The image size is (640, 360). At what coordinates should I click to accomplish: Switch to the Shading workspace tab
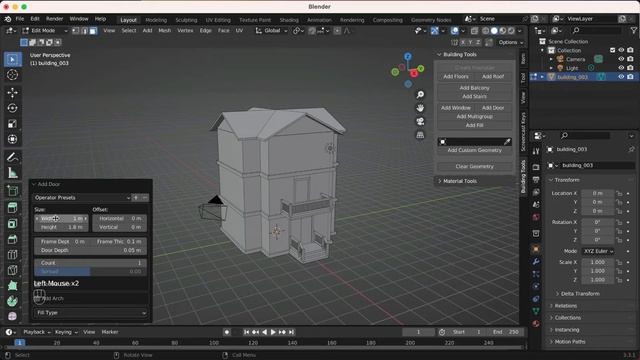click(x=289, y=20)
